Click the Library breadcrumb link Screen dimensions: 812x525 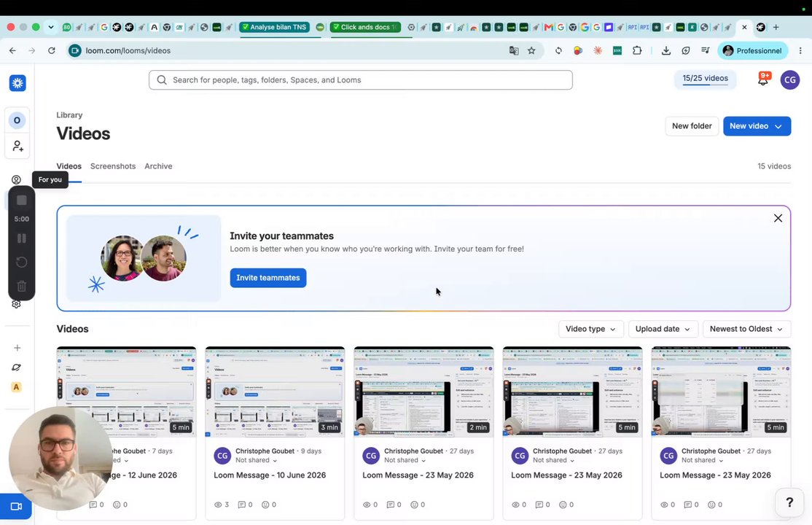point(69,115)
